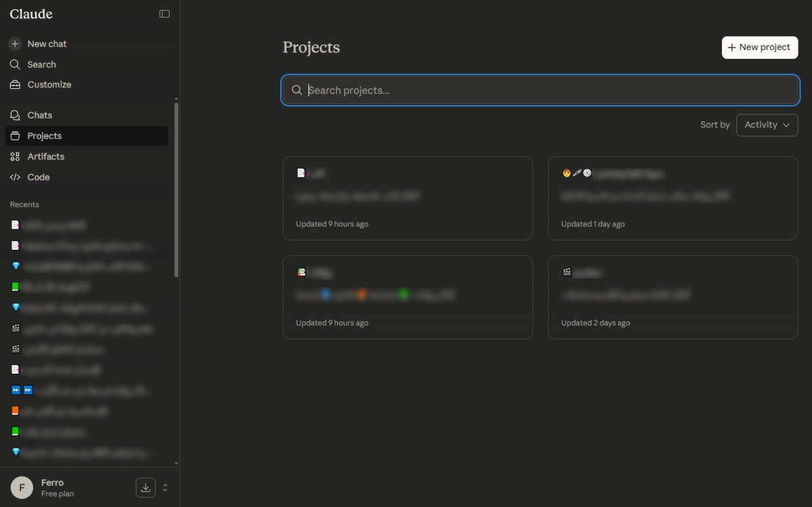Go to Artifacts in the sidebar
The height and width of the screenshot is (507, 812).
coord(86,156)
